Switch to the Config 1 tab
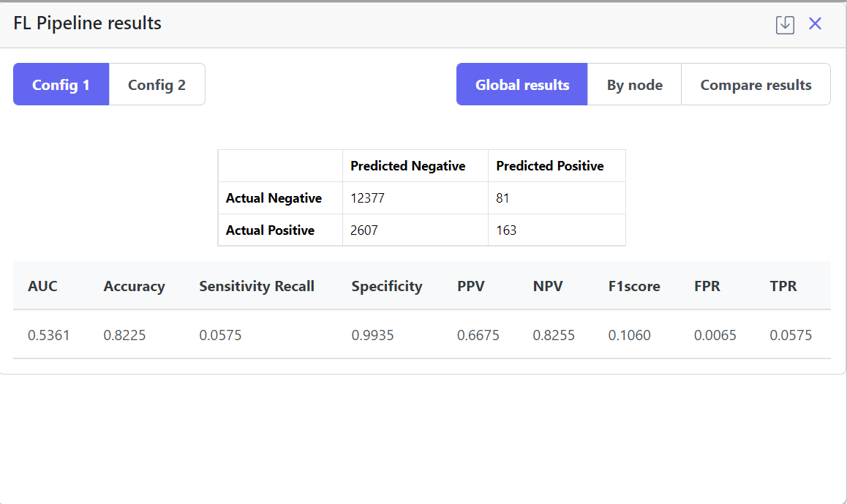Image resolution: width=847 pixels, height=504 pixels. pyautogui.click(x=61, y=85)
